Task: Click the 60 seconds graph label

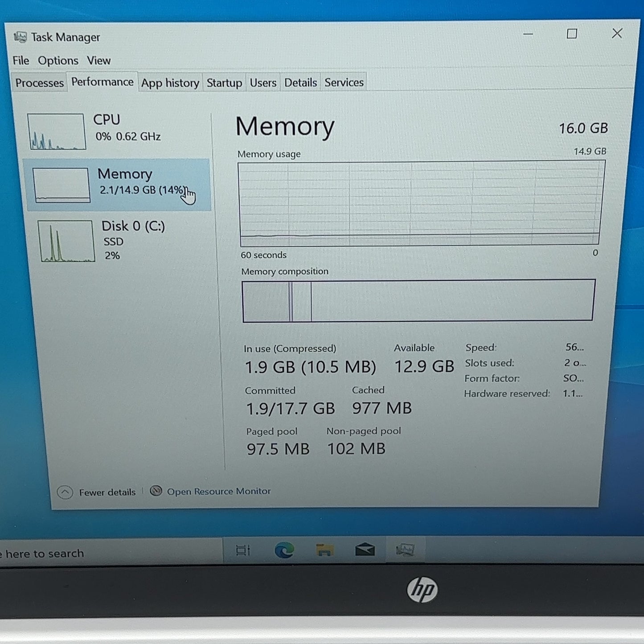Action: [263, 255]
